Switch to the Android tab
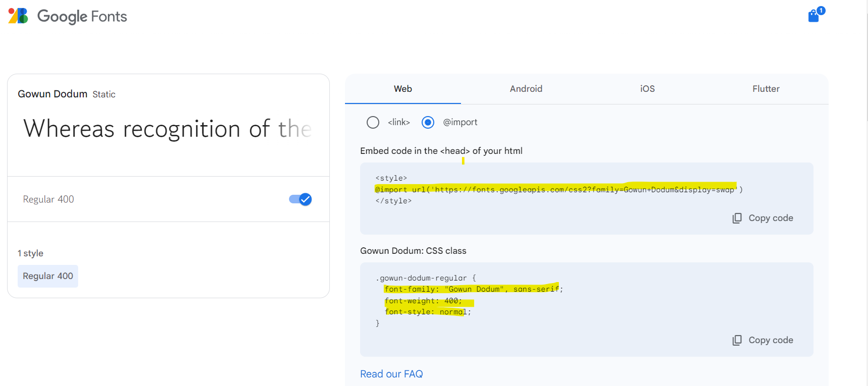 click(526, 89)
